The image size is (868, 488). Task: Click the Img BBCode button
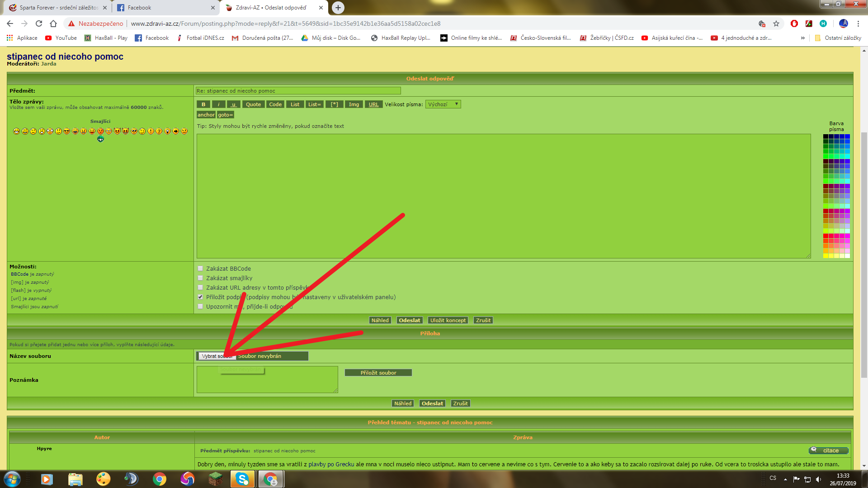[354, 104]
